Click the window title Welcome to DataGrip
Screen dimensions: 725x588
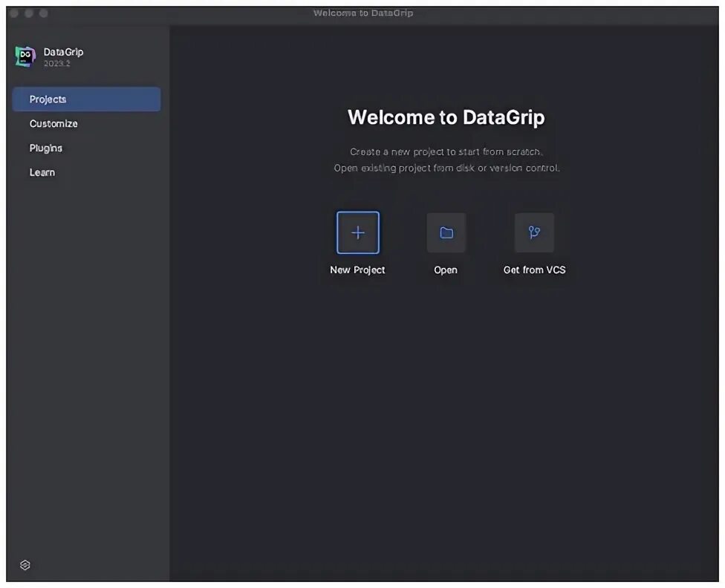coord(363,13)
